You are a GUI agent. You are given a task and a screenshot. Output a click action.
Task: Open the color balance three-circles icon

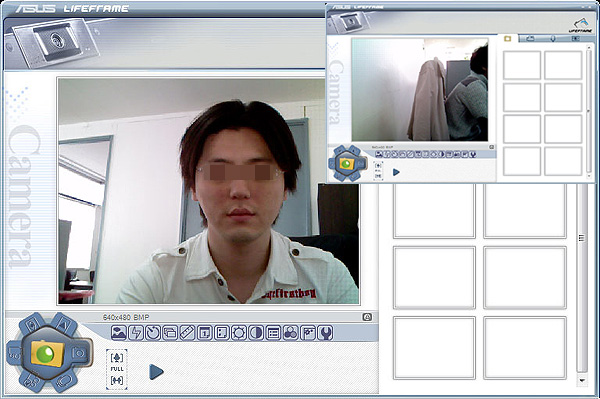(x=290, y=333)
